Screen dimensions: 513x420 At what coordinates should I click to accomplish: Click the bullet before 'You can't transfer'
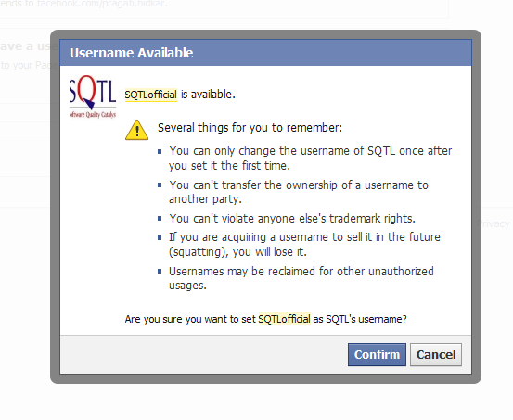tap(160, 185)
